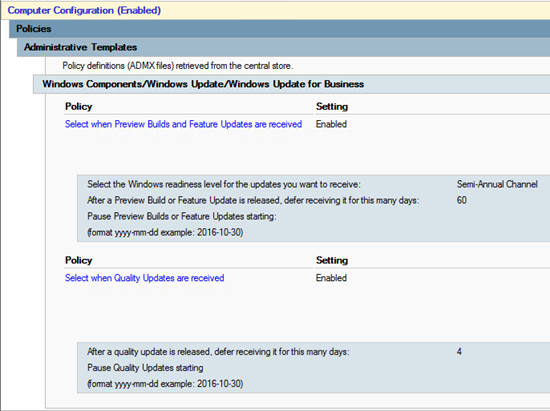Viewport: 550px width, 411px height.
Task: Click the ADMX central store note text
Action: [x=177, y=66]
